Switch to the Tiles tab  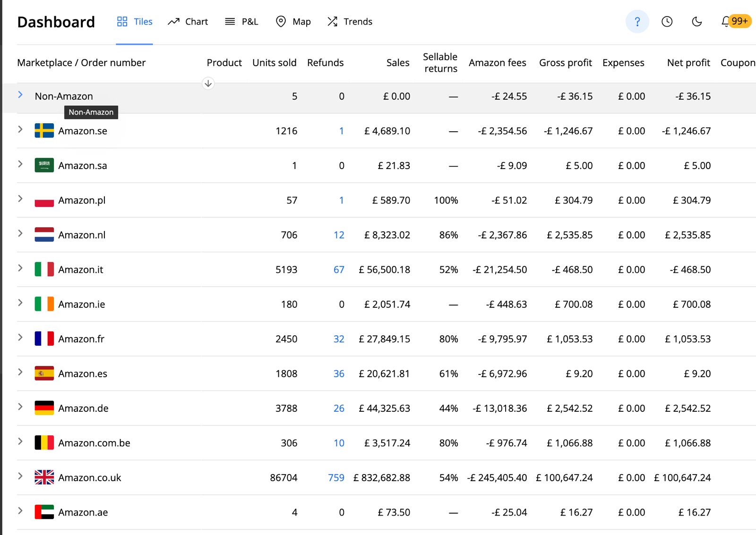pos(135,22)
